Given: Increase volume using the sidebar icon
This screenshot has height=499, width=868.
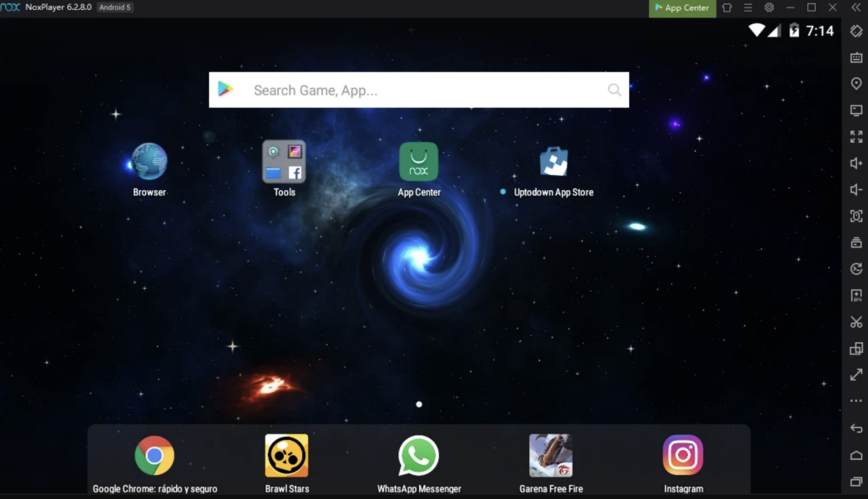Looking at the screenshot, I should click(856, 163).
